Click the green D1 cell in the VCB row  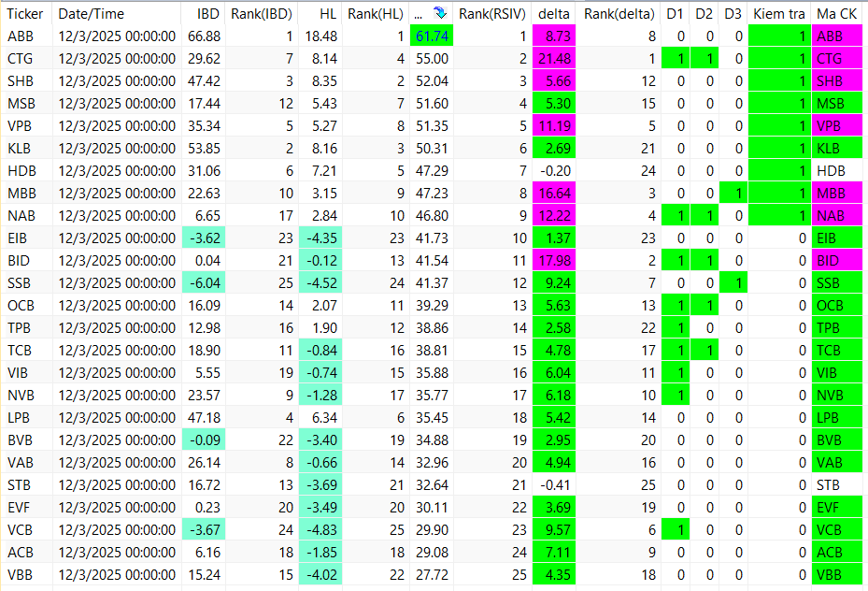[x=676, y=529]
